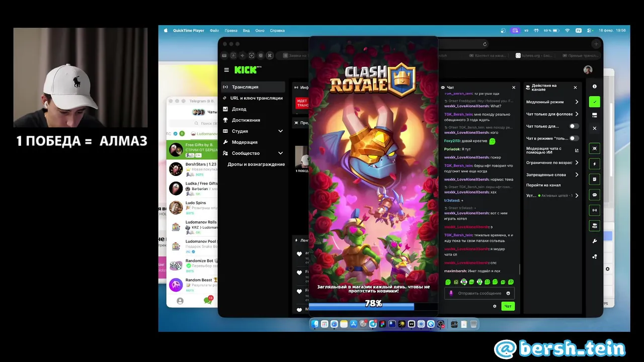Open the Вид menu in menu bar
Screen dimensions: 644x362
246,31
